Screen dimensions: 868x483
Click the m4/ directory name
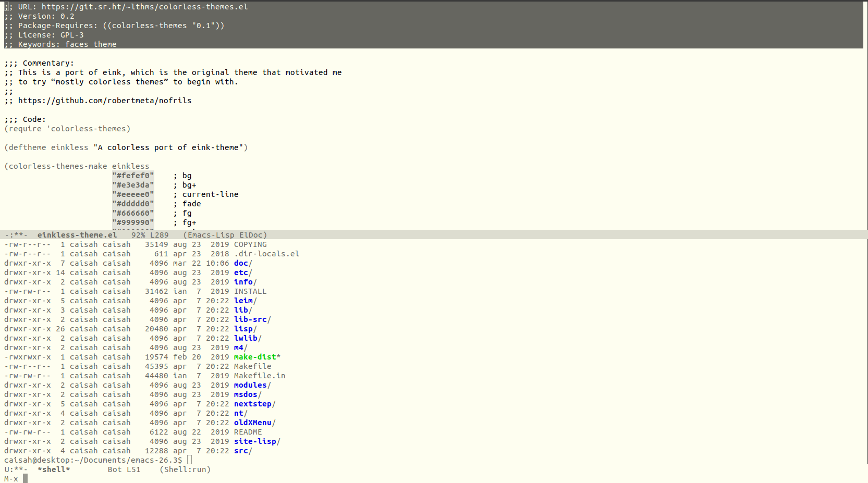tap(240, 348)
